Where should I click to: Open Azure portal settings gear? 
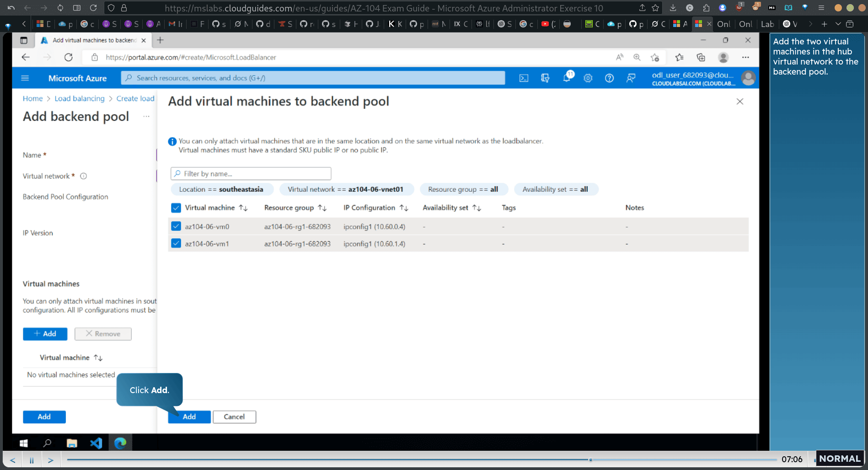[588, 78]
